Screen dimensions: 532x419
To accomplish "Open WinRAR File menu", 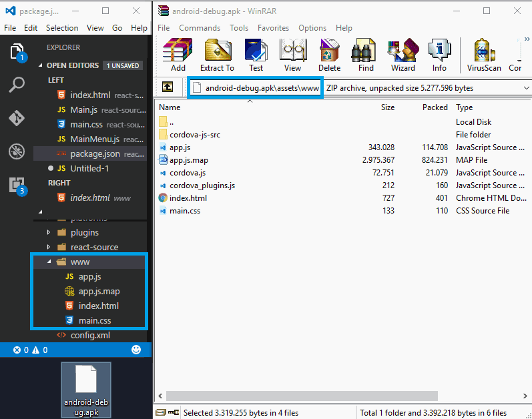I will 164,28.
